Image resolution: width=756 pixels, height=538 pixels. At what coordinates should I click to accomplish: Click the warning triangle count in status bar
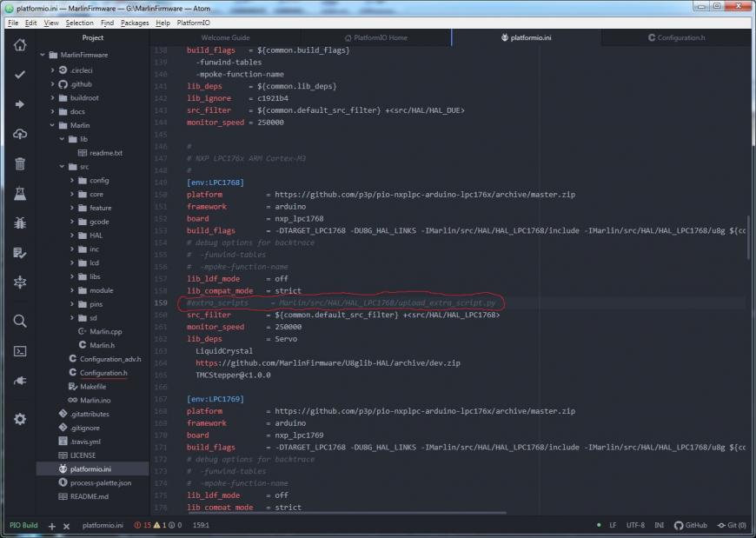(x=160, y=525)
